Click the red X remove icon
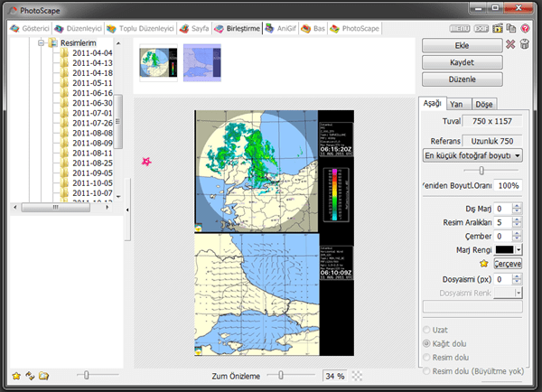The height and width of the screenshot is (392, 542). pos(510,44)
